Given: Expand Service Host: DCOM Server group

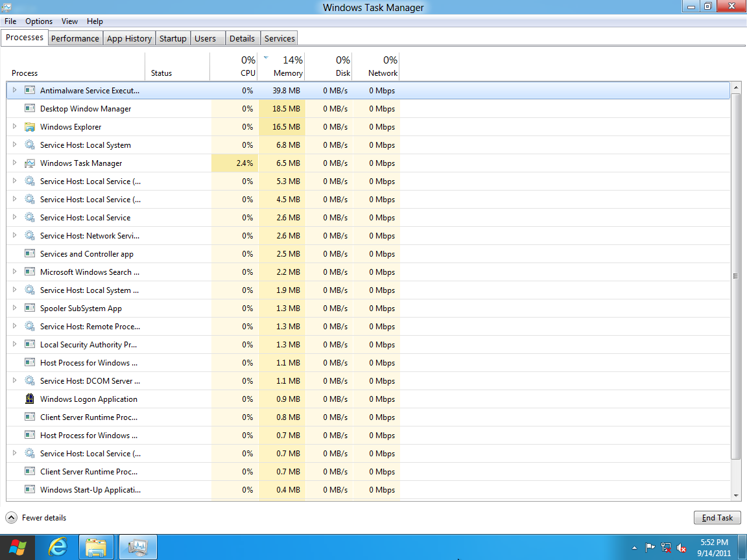Looking at the screenshot, I should 14,380.
